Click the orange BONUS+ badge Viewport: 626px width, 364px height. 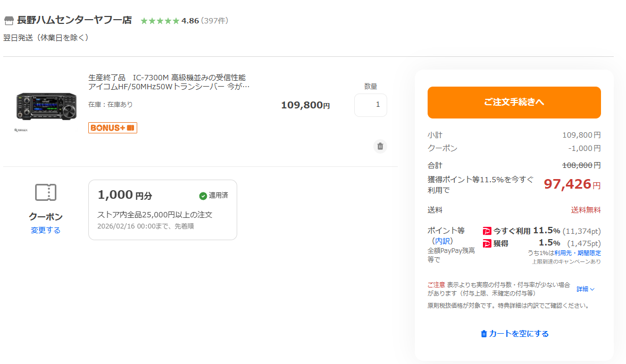[x=113, y=128]
